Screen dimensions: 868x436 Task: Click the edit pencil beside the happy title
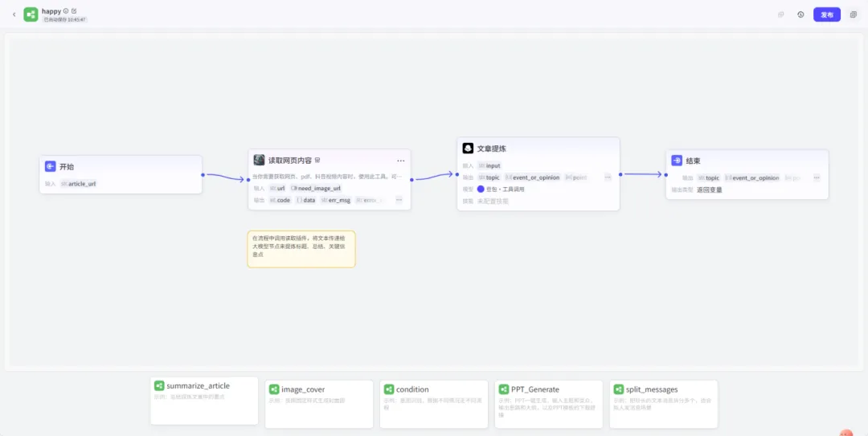[74, 10]
